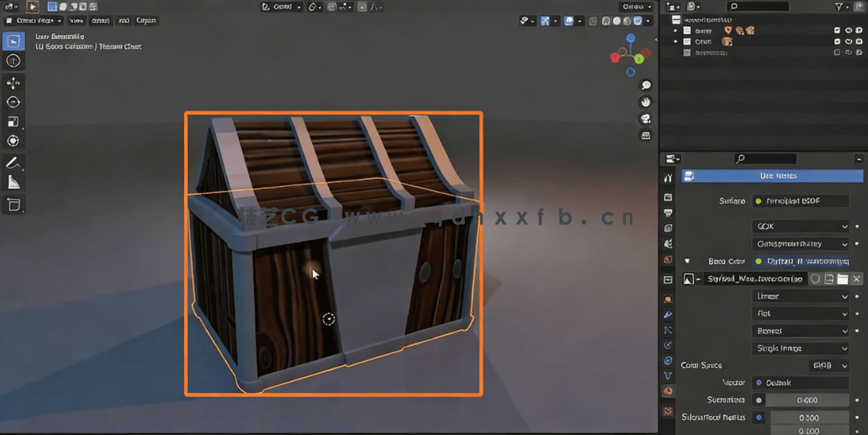The height and width of the screenshot is (435, 868).
Task: Toggle the first collection's exclude checkbox in outliner
Action: pyautogui.click(x=837, y=31)
